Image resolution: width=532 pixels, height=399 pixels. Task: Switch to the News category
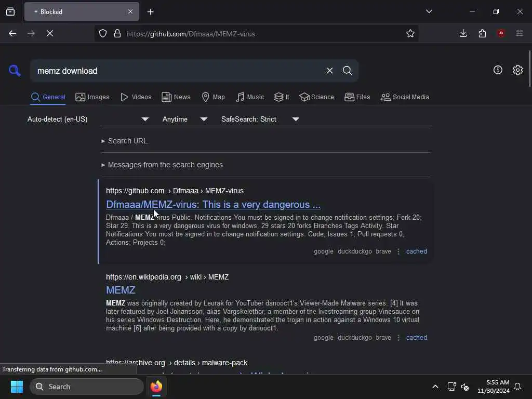pos(176,97)
